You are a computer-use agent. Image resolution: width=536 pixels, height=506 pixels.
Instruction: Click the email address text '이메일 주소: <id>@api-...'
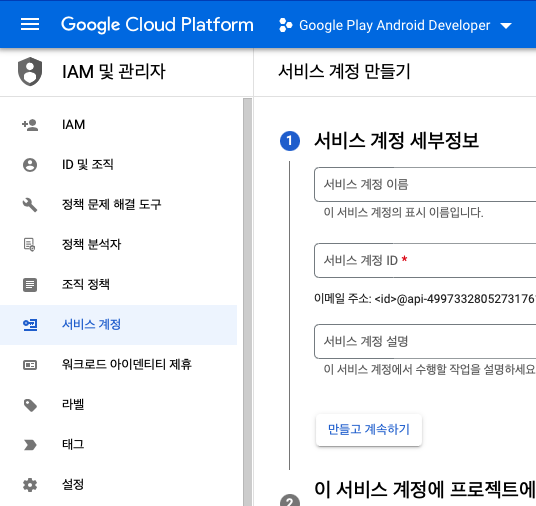click(425, 299)
